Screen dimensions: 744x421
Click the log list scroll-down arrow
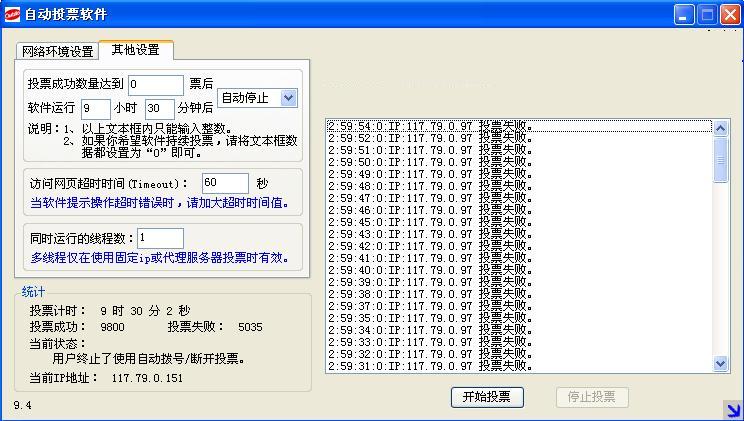tap(721, 365)
